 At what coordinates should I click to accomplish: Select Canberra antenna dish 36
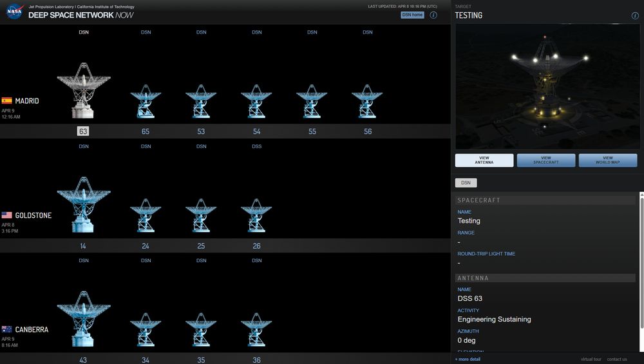coord(256,329)
